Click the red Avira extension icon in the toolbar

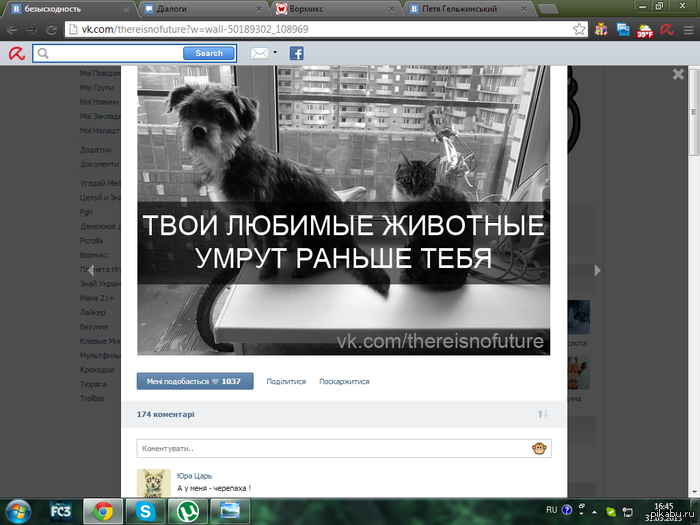point(667,29)
